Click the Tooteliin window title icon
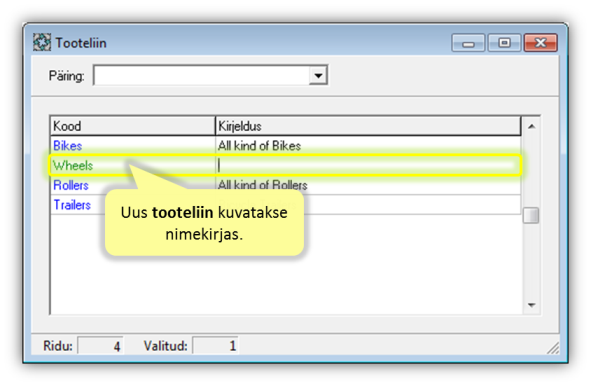This screenshot has width=591, height=386. pos(41,42)
